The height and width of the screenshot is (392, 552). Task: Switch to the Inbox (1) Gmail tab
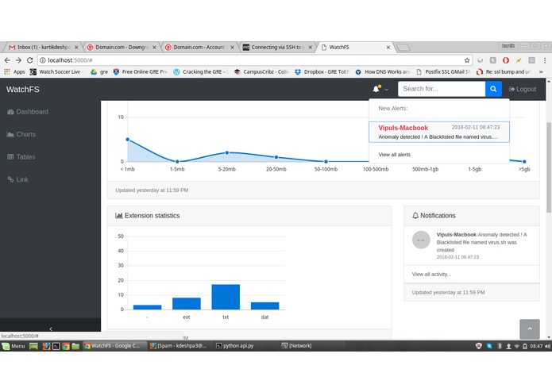42,47
